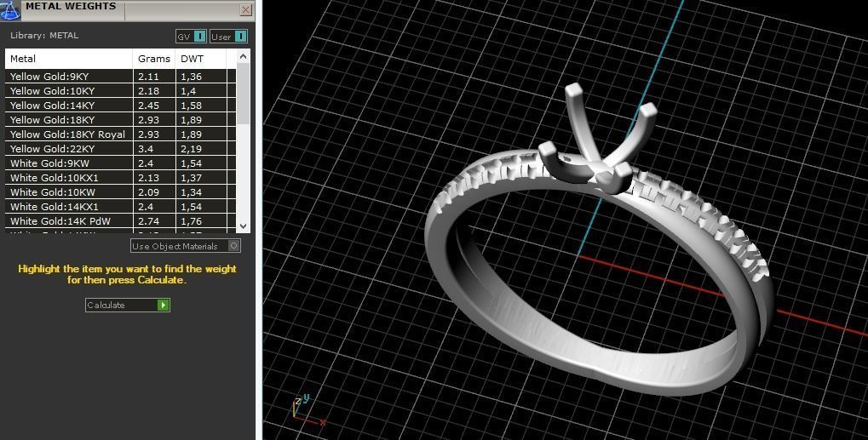Sort by the Grams column header
Image resolution: width=868 pixels, height=440 pixels.
(x=154, y=59)
